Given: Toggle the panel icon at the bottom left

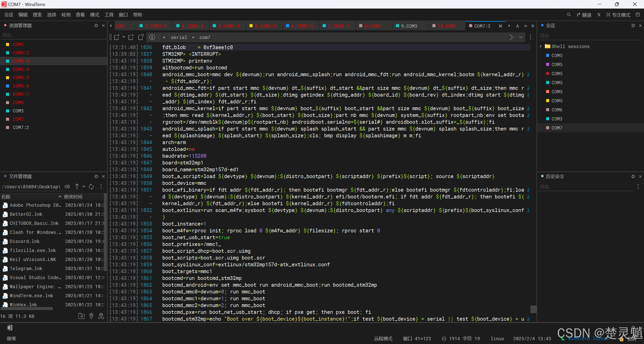Looking at the screenshot, I should 10,328.
